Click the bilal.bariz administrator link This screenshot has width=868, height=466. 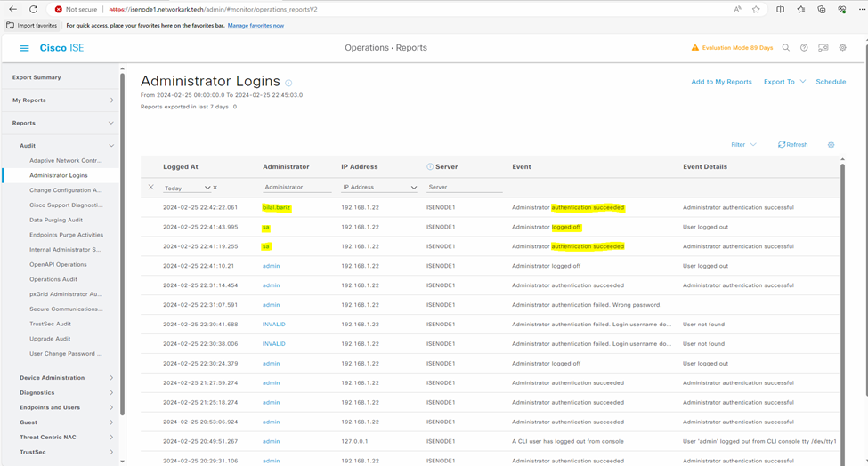276,207
